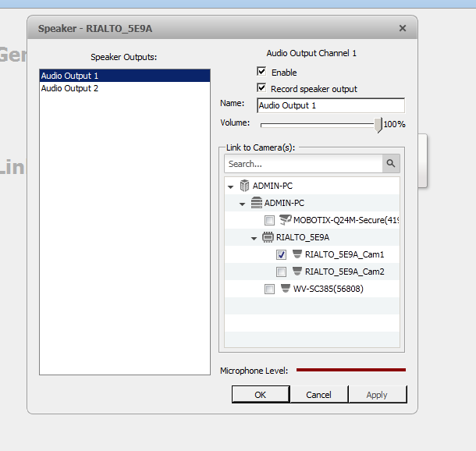This screenshot has height=451, width=476.
Task: Select RIALTO_5E9A_Cam1 label in tree
Action: tap(345, 254)
